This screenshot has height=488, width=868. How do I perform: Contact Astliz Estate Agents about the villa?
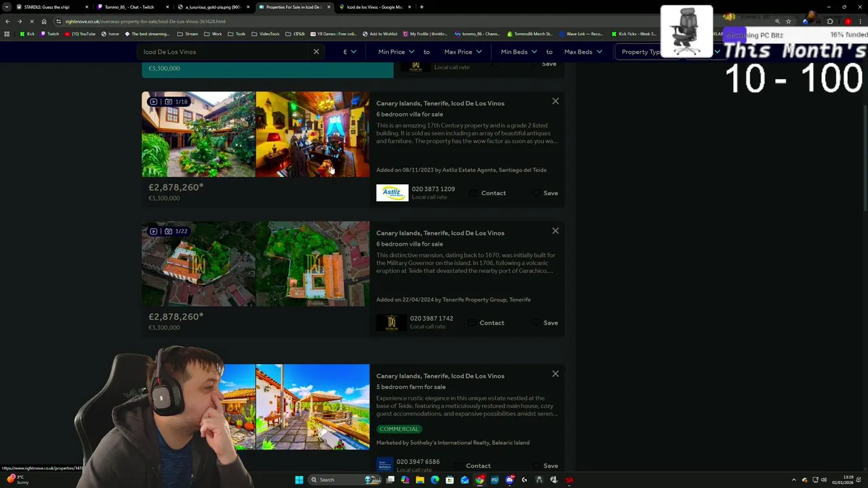[488, 193]
